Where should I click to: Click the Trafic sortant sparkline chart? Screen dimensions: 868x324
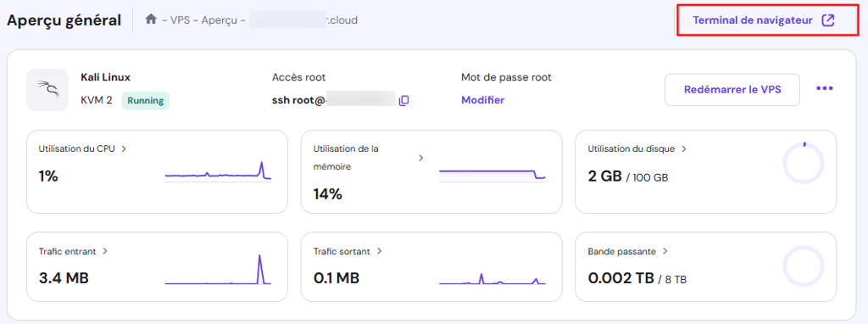click(492, 278)
